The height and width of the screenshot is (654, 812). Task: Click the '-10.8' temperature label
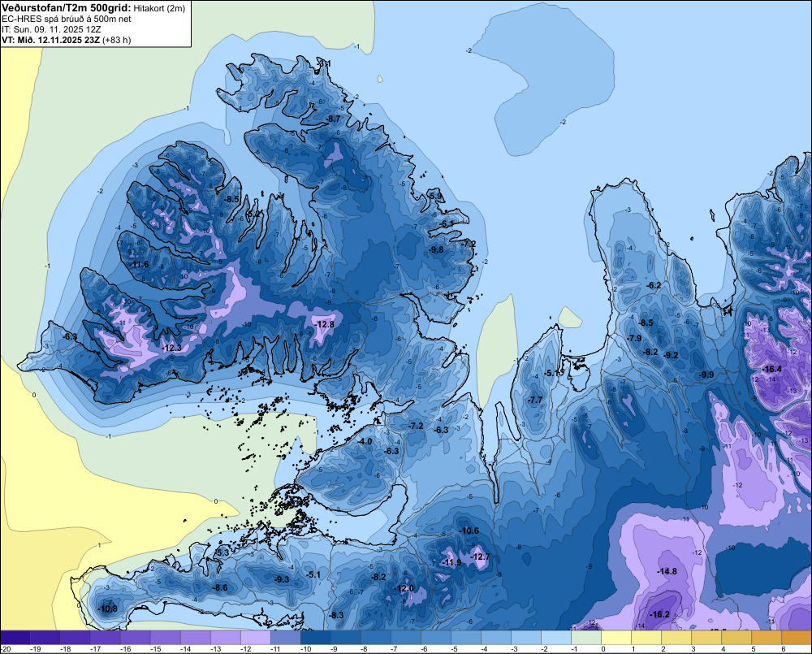tap(107, 609)
